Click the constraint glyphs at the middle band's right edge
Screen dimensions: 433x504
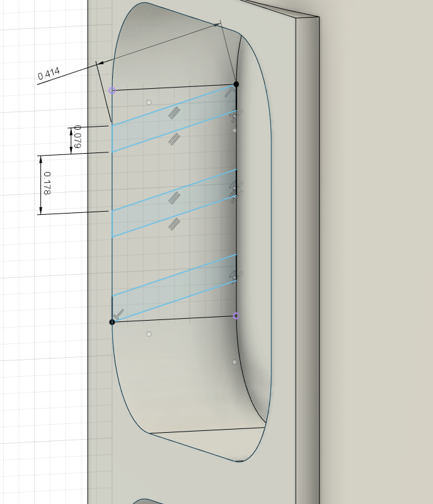(x=236, y=191)
